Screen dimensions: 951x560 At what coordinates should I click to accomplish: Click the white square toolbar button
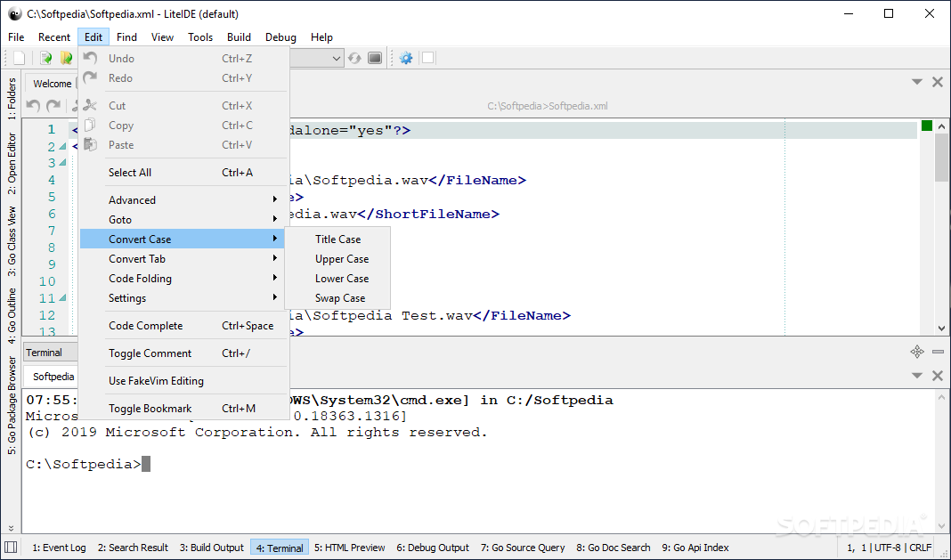click(428, 58)
